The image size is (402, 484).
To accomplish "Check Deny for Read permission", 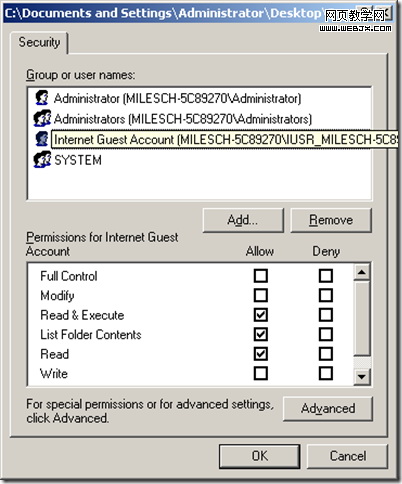I will click(326, 354).
